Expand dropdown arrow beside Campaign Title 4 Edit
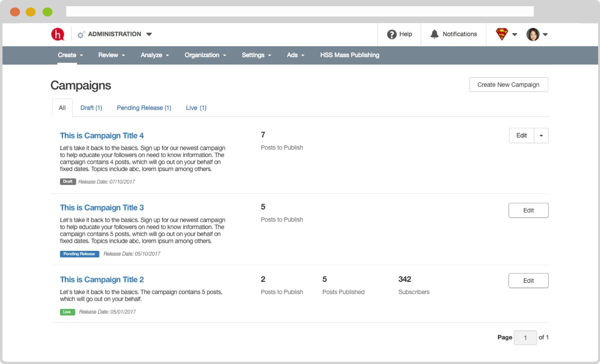 541,135
